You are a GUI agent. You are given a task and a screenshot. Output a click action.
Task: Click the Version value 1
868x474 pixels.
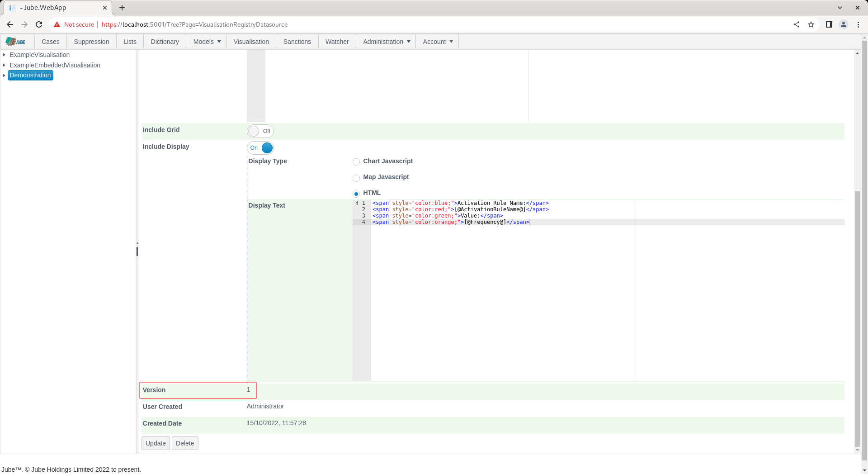(x=248, y=389)
